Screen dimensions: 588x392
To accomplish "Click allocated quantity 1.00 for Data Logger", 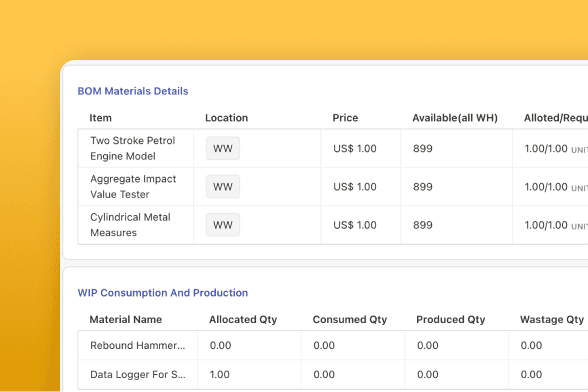I will coord(220,374).
